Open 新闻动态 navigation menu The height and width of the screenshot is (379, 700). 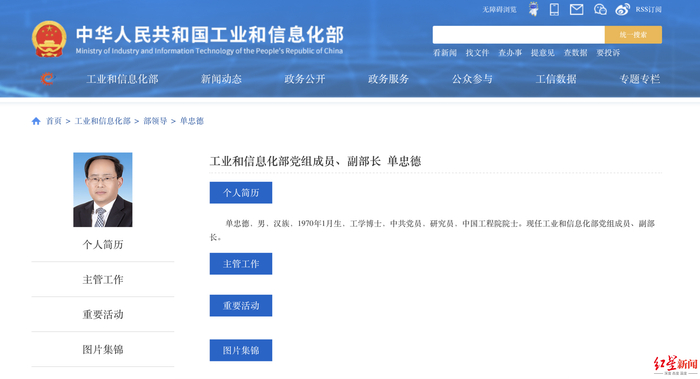pos(221,79)
